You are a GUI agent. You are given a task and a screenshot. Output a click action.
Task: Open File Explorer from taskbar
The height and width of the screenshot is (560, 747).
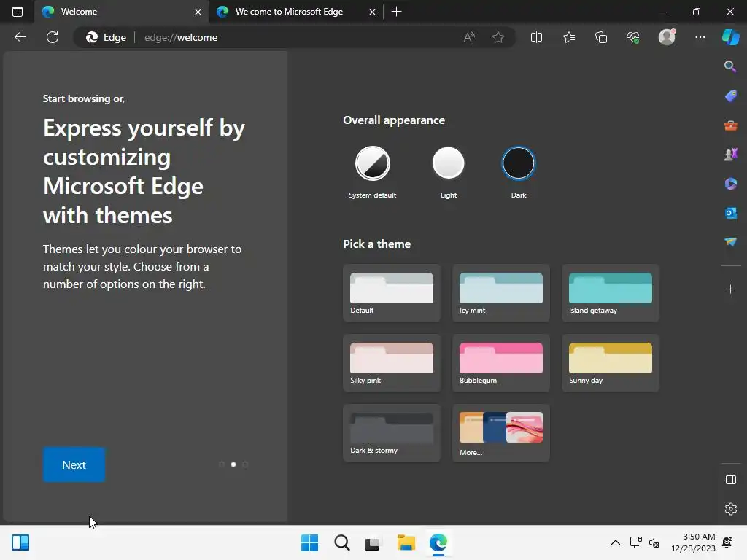point(406,542)
